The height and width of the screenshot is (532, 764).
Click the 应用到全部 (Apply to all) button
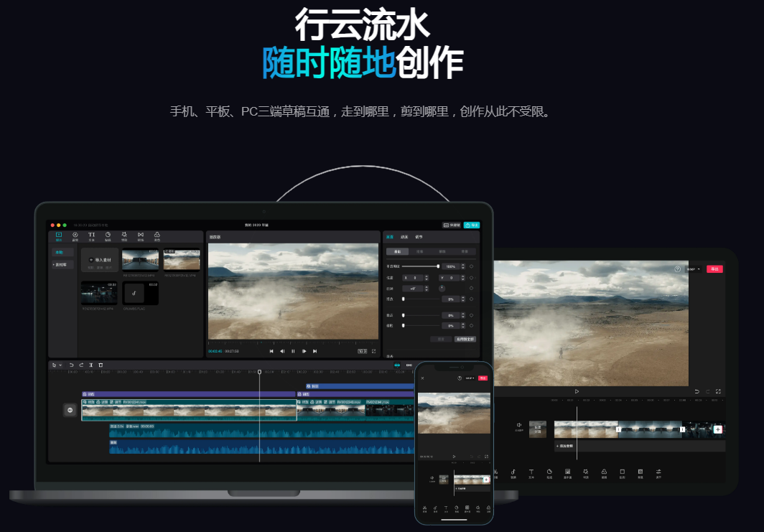(465, 340)
